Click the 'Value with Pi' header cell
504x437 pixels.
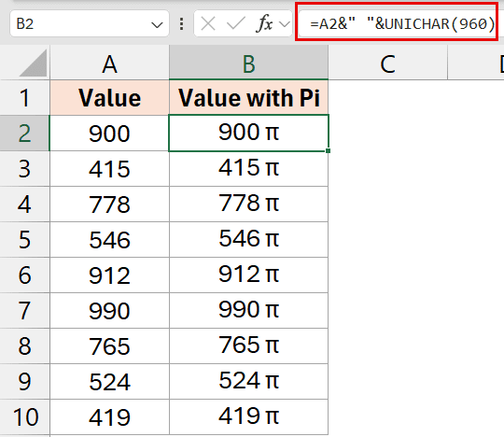tap(249, 97)
